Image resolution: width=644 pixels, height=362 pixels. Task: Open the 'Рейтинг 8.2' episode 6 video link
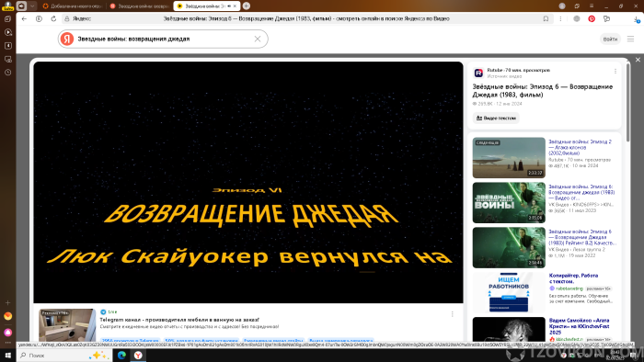[x=582, y=237]
